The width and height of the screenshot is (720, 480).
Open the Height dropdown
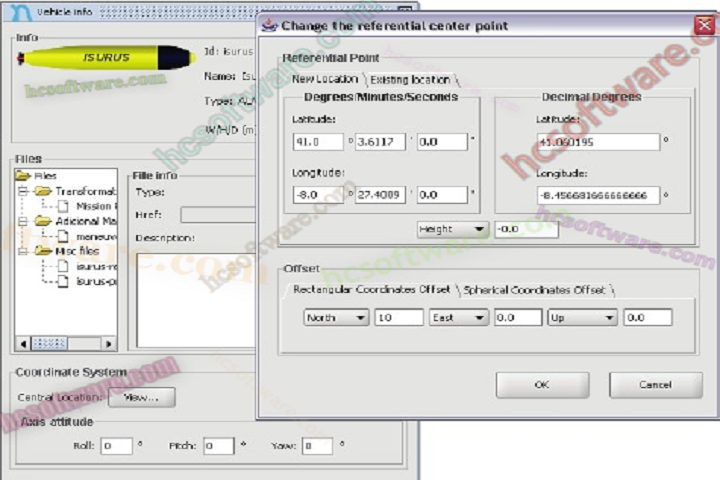tap(452, 229)
